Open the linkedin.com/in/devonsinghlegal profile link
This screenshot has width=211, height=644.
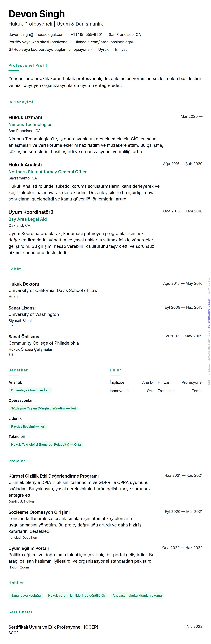pos(104,42)
